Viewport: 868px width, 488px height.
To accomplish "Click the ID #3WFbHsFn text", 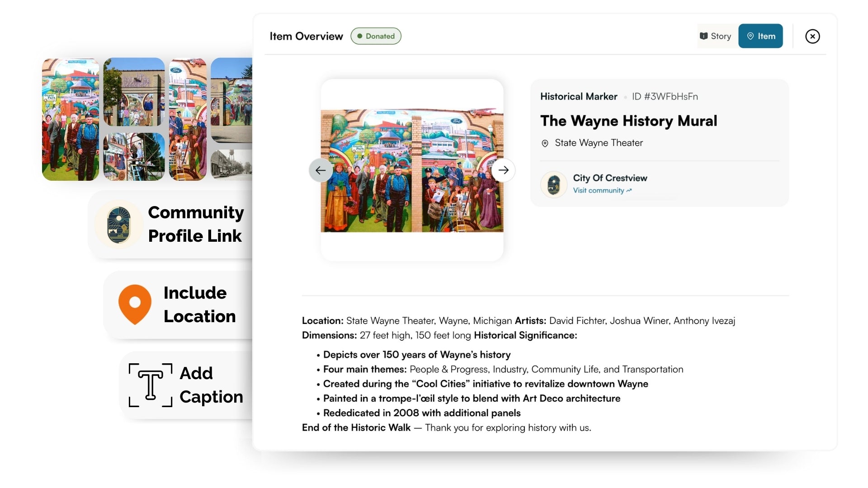I will coord(665,97).
